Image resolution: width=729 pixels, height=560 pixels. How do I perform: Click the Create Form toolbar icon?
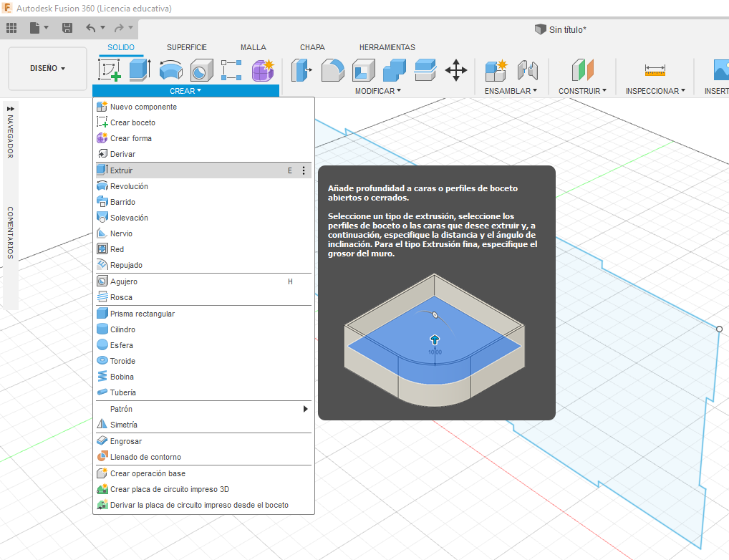[x=263, y=70]
